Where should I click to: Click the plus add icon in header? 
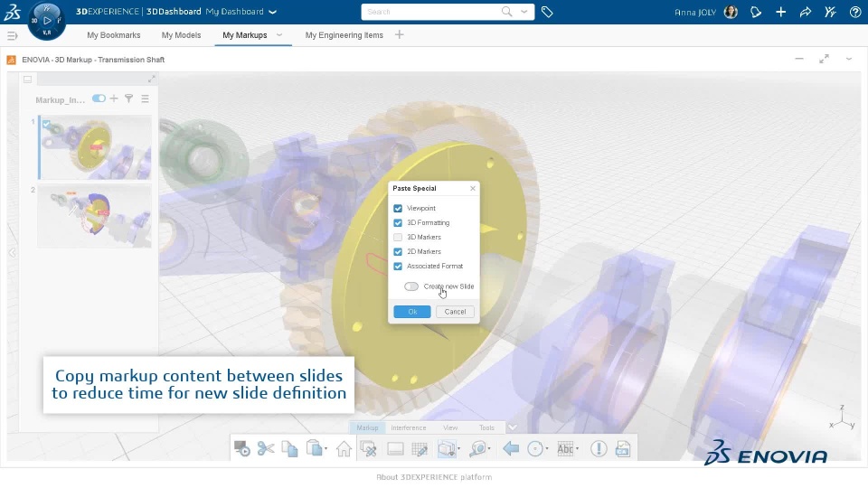coord(780,12)
